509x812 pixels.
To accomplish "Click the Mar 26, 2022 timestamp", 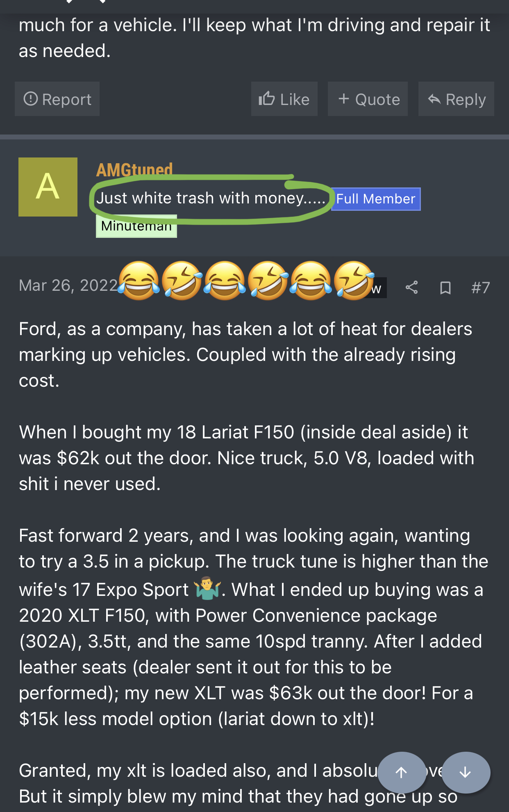I will click(68, 285).
